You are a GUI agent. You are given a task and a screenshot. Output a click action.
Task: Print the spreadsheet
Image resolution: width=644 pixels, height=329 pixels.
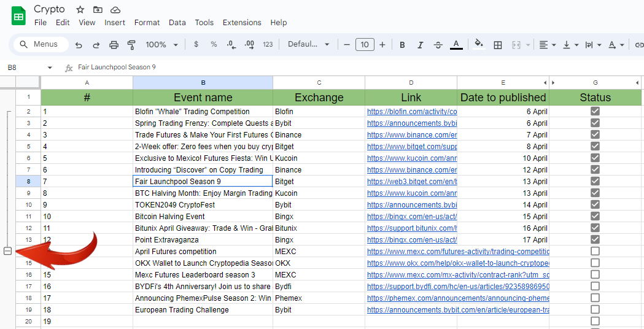114,45
